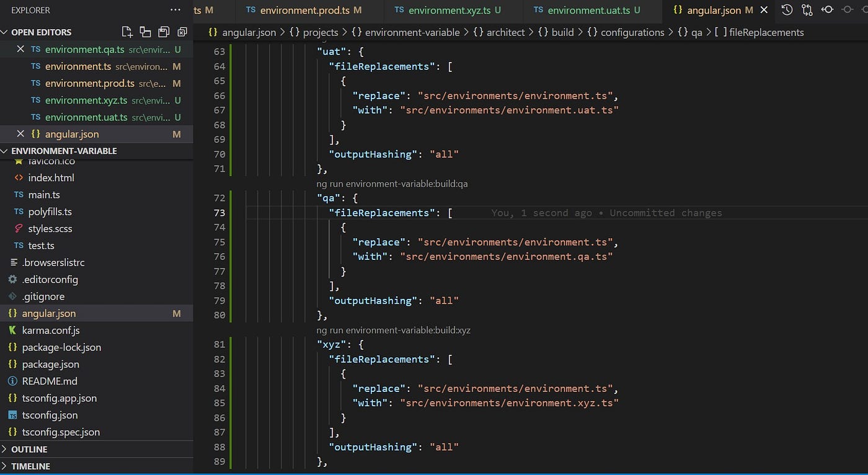Click the Open Changes git comparison icon
This screenshot has height=475, width=868.
point(807,10)
